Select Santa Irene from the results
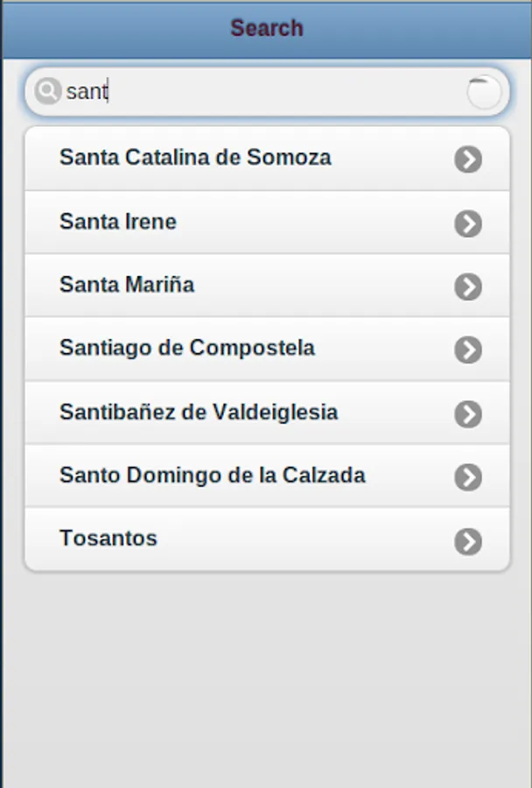 [118, 222]
